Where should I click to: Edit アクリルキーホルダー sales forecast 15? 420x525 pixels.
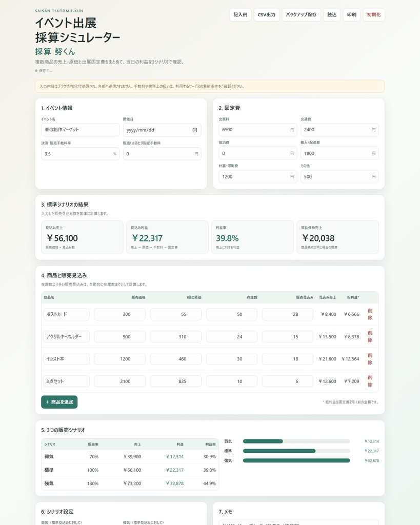(288, 336)
